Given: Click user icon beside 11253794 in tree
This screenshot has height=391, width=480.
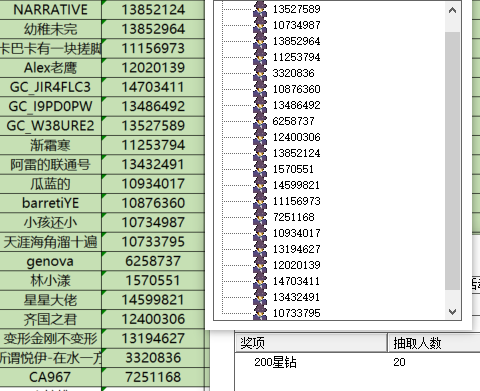Looking at the screenshot, I should click(260, 57).
